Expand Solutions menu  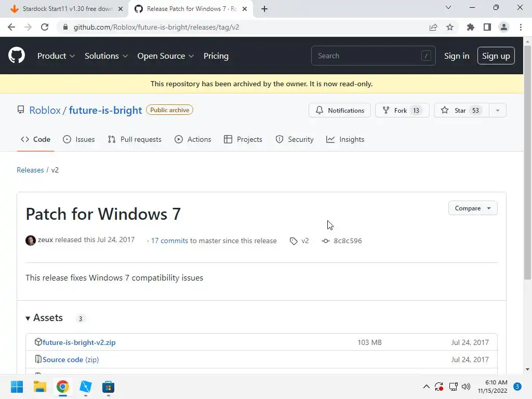pos(106,56)
